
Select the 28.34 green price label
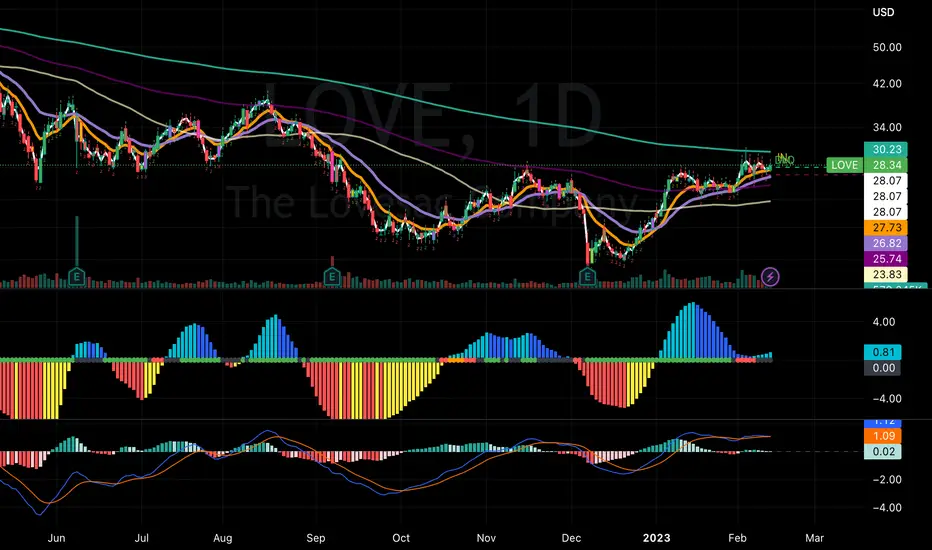886,165
